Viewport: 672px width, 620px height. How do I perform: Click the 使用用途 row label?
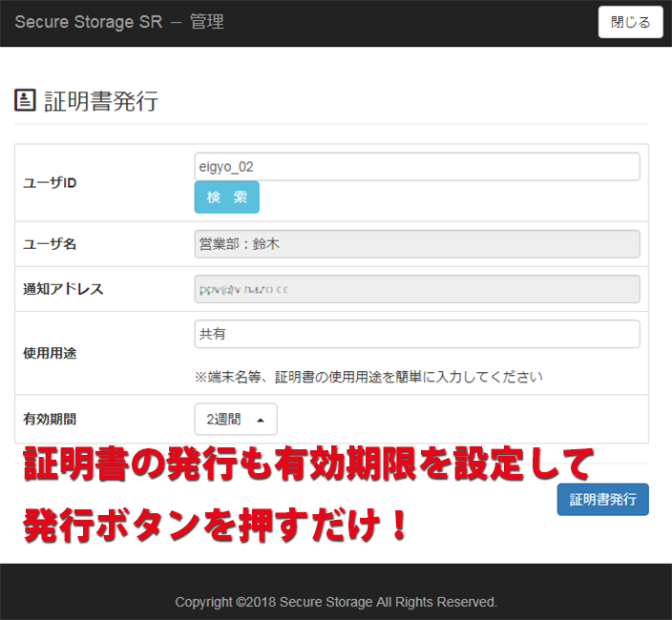point(50,353)
